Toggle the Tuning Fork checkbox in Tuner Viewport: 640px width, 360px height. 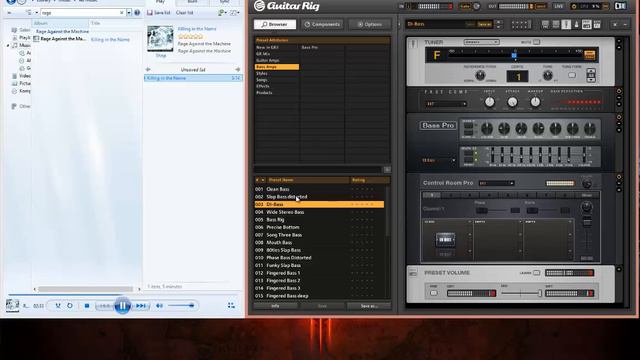click(572, 76)
